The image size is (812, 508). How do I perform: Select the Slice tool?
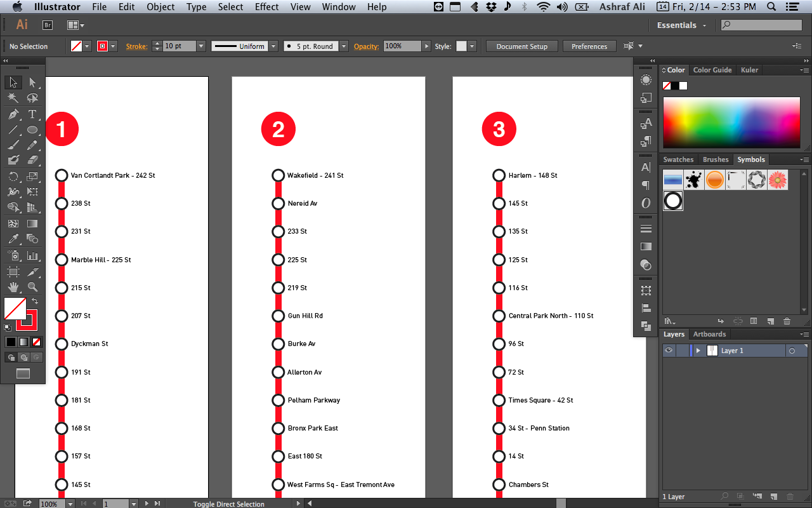tap(32, 272)
